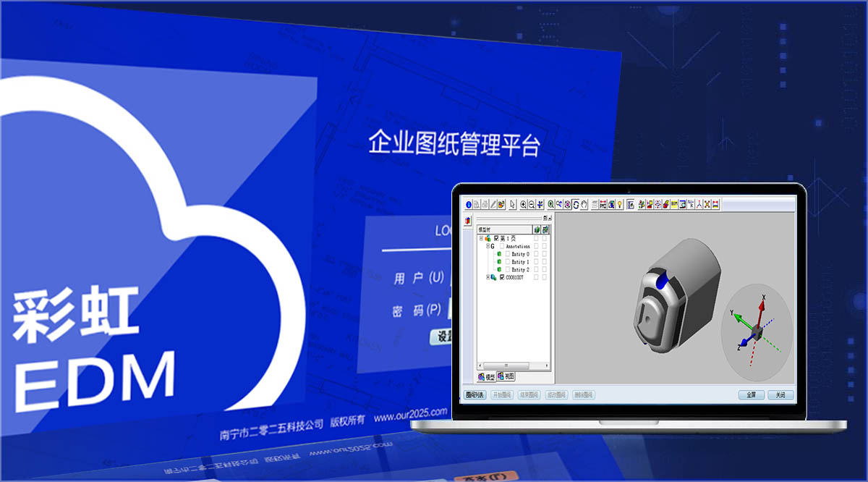
Task: Click the blue info icon in viewer toolbar
Action: point(469,204)
